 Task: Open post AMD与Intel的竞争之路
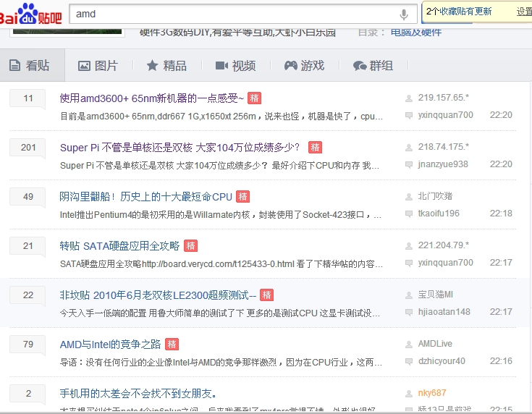pyautogui.click(x=110, y=345)
